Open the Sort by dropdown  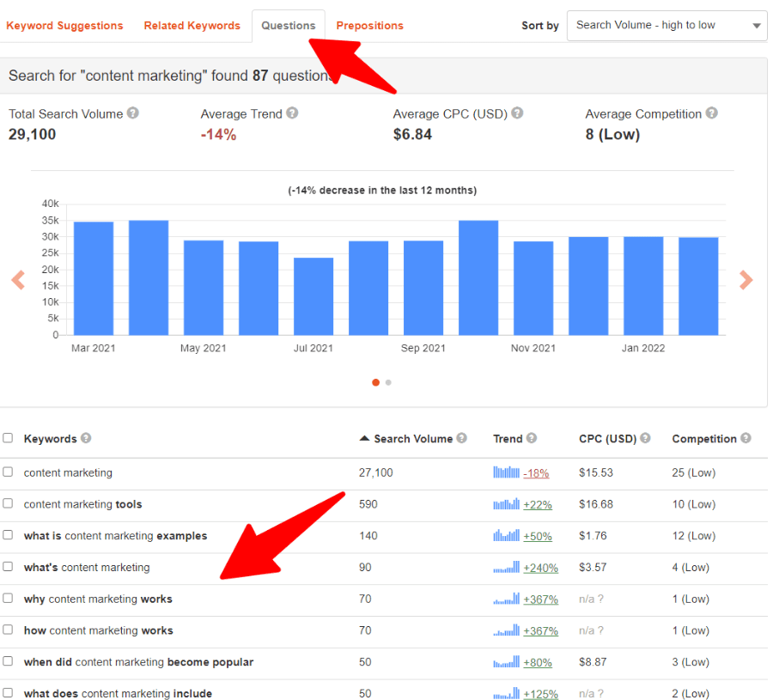(x=666, y=26)
